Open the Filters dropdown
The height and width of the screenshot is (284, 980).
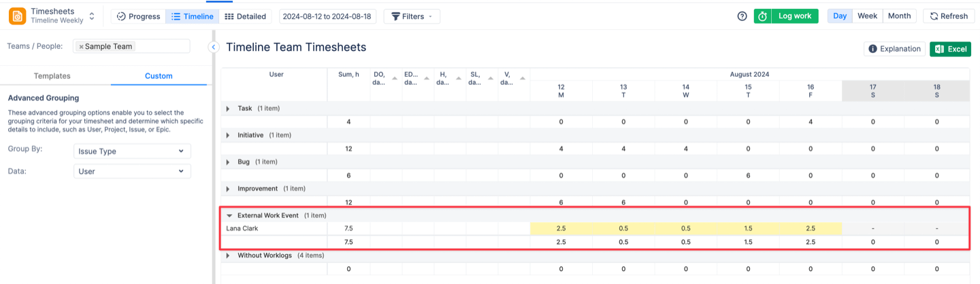point(412,16)
